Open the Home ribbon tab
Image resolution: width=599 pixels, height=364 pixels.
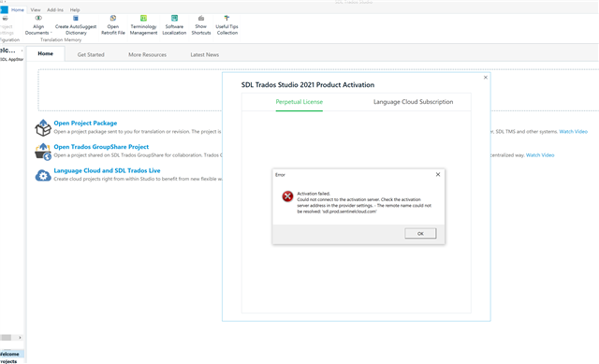(x=18, y=10)
